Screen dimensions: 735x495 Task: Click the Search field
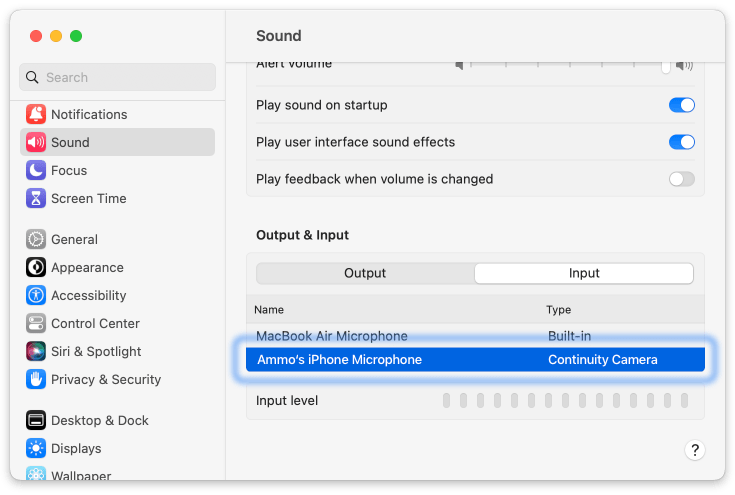[117, 77]
